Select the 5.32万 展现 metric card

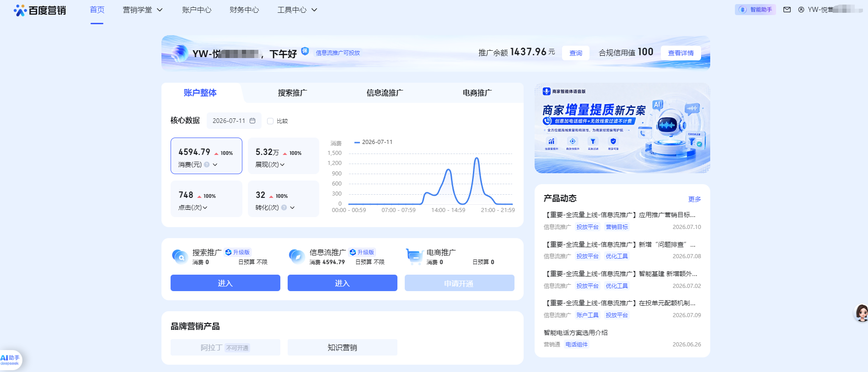pos(284,156)
